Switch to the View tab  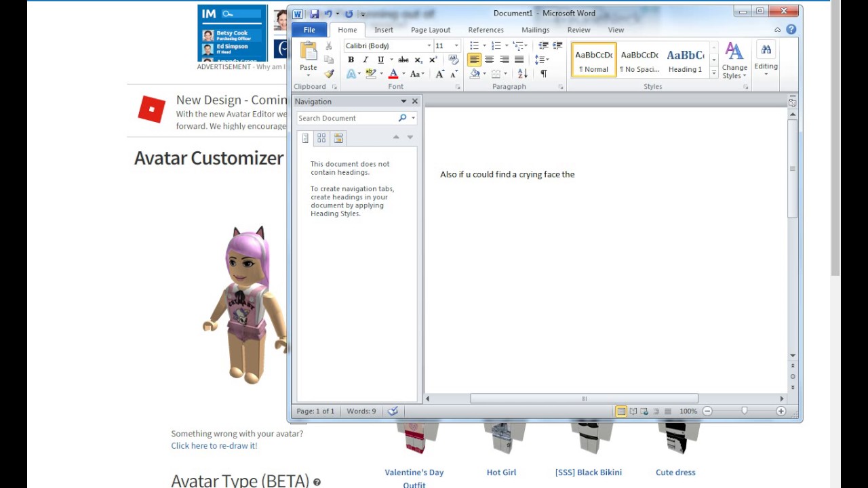pyautogui.click(x=616, y=30)
